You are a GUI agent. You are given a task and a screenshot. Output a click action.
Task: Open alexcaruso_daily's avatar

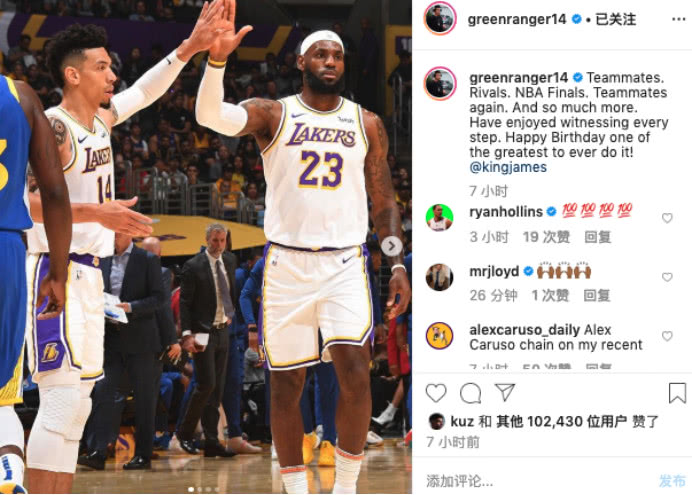pos(440,336)
